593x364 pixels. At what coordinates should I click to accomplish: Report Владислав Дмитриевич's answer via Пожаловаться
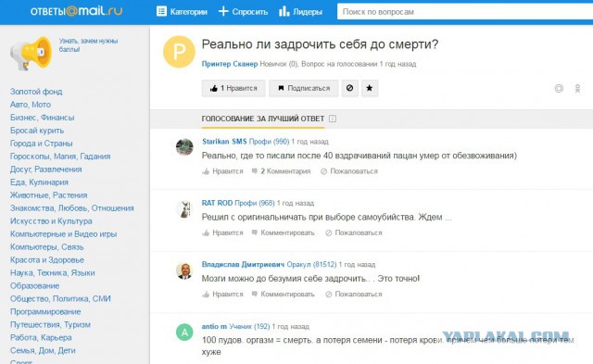(x=354, y=295)
